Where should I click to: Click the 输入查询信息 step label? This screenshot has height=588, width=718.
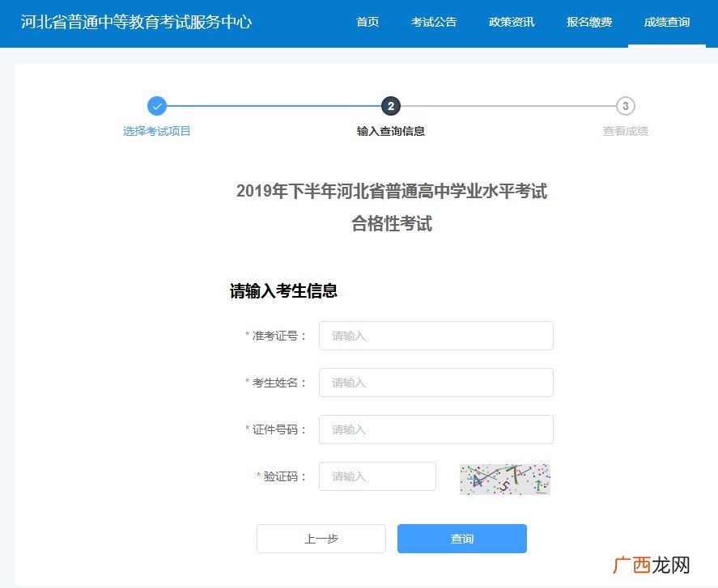click(391, 131)
